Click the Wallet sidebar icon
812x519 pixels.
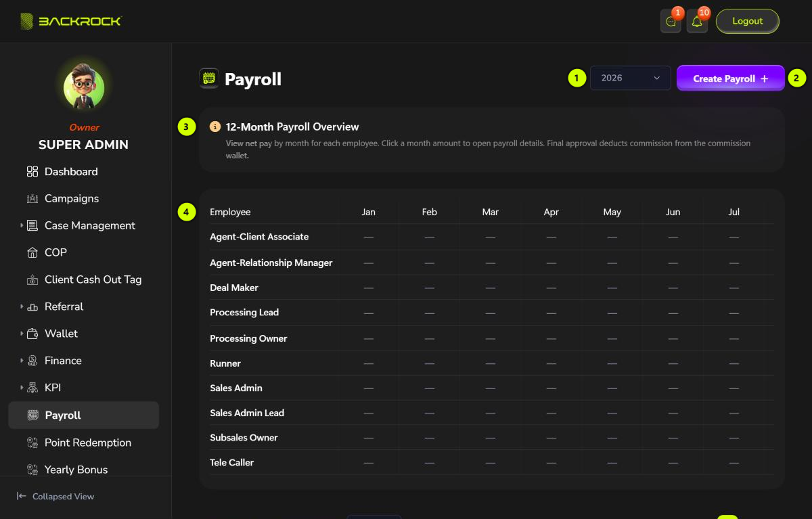[x=32, y=334]
